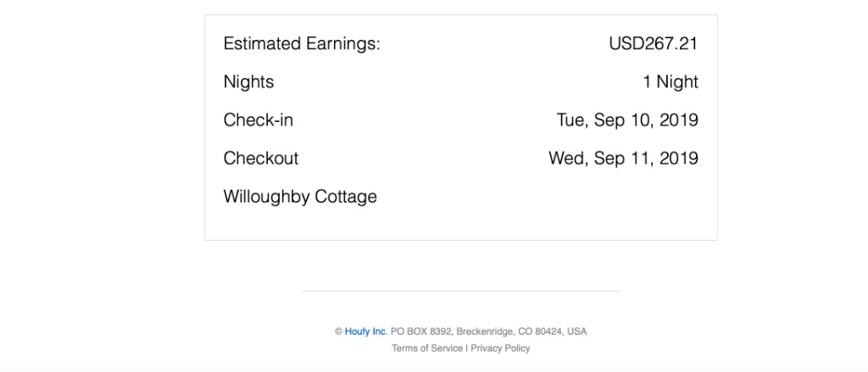The image size is (868, 372).
Task: Click the word Cottage in listing name
Action: pyautogui.click(x=346, y=197)
